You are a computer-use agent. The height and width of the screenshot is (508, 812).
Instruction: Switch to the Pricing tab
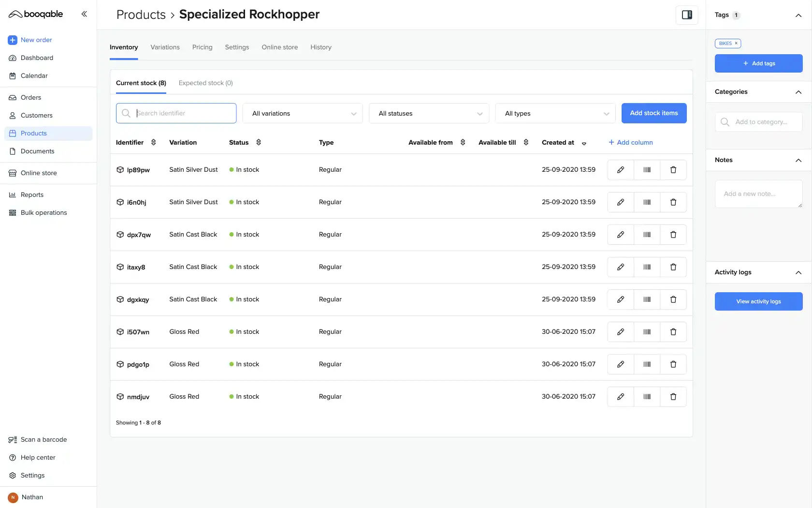pos(202,47)
